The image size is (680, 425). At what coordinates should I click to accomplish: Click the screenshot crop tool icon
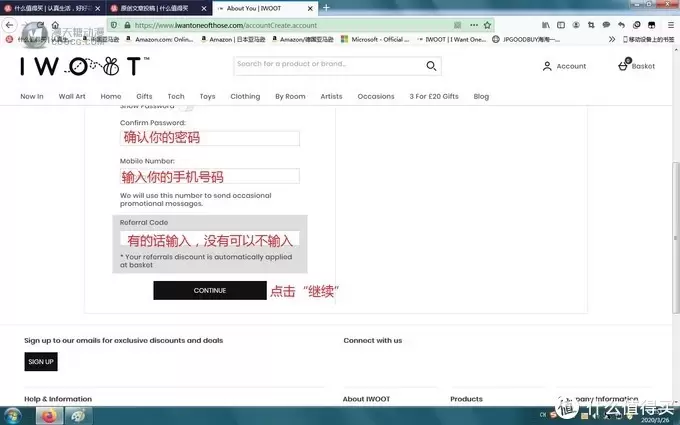click(591, 25)
